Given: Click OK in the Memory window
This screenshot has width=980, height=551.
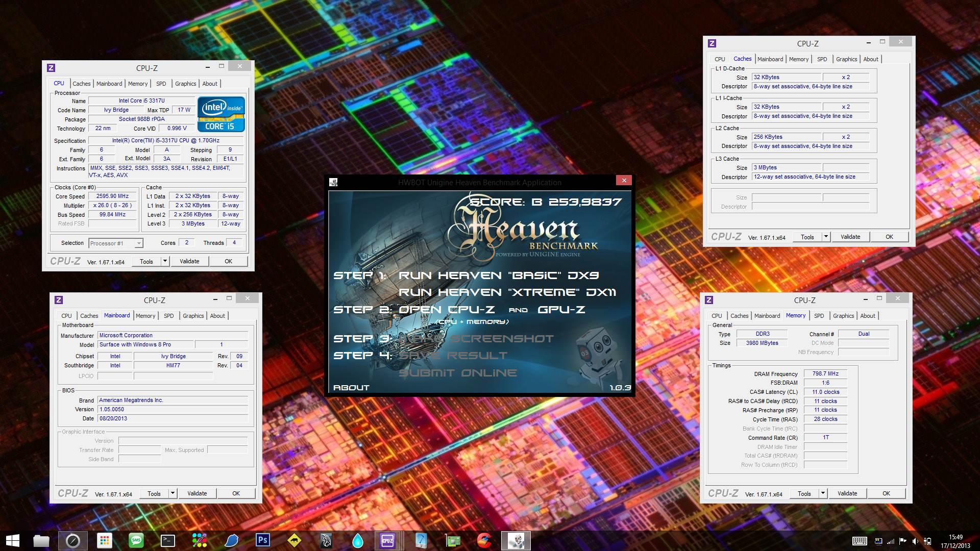Looking at the screenshot, I should [886, 493].
